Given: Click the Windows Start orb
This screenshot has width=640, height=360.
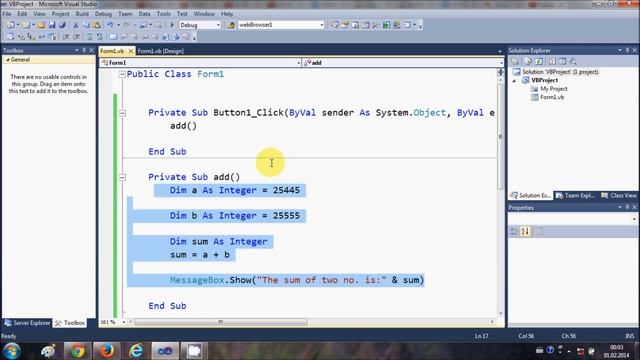Looking at the screenshot, I should click(x=11, y=351).
